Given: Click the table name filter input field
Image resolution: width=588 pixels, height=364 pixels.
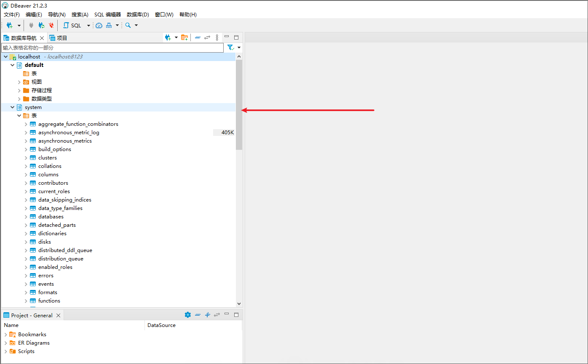Looking at the screenshot, I should click(x=112, y=48).
